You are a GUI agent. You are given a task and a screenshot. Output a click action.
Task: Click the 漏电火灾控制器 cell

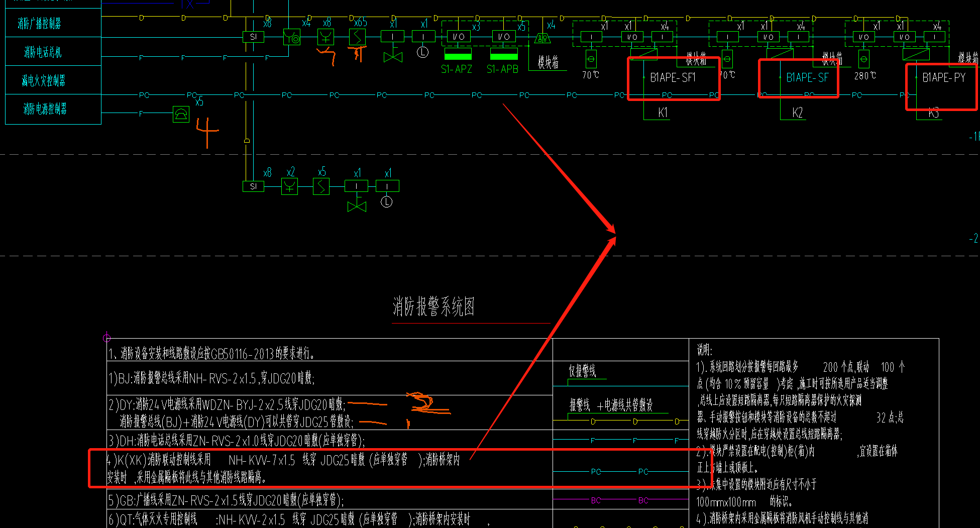pos(53,80)
